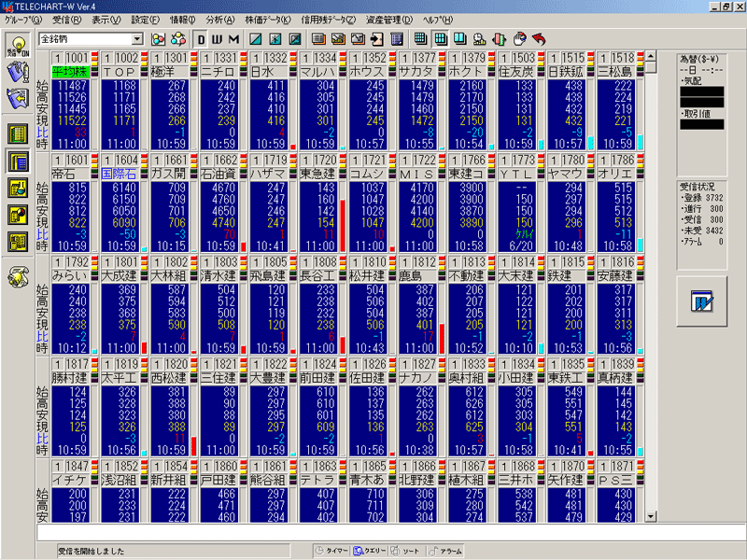Click the stock grid scrollbar up arrow
Image resolution: width=747 pixels, height=560 pixels.
(x=651, y=56)
